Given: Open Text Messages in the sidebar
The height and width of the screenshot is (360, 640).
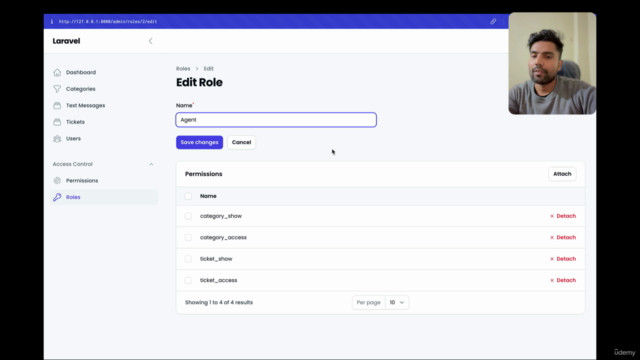Looking at the screenshot, I should coord(85,105).
